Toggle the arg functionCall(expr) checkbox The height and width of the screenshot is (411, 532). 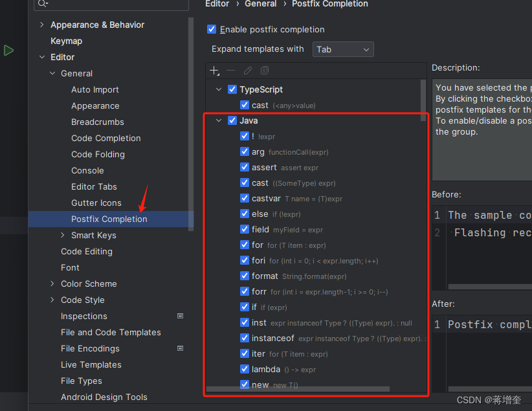244,151
